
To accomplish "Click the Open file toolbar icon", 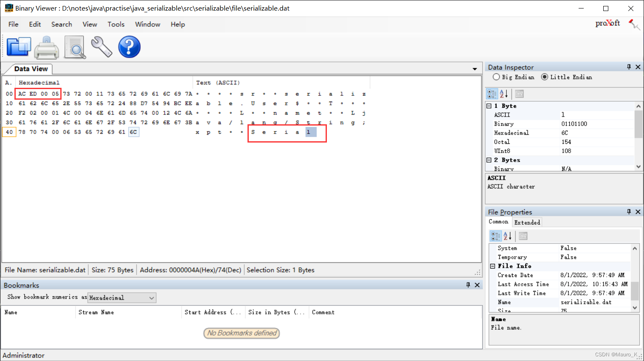I will [19, 47].
